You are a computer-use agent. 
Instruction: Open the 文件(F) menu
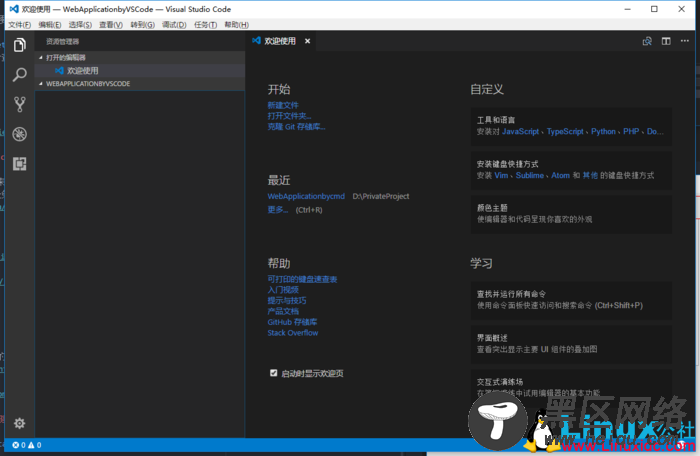pyautogui.click(x=20, y=25)
